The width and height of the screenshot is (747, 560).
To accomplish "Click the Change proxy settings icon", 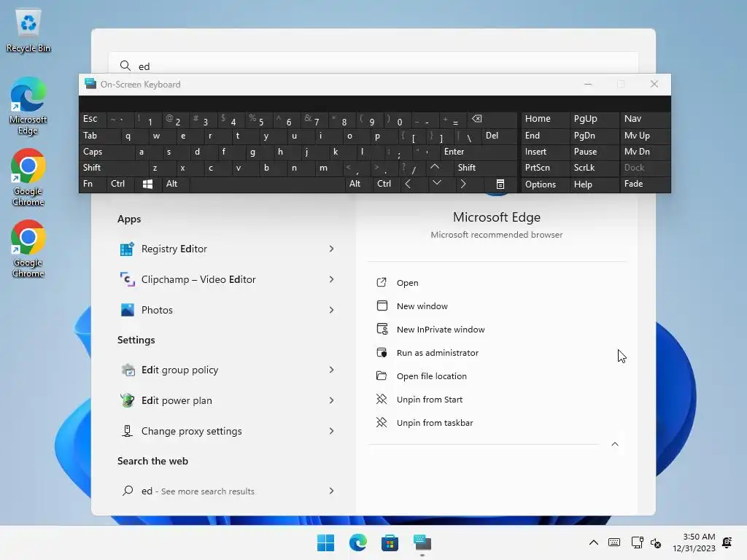I will (127, 431).
